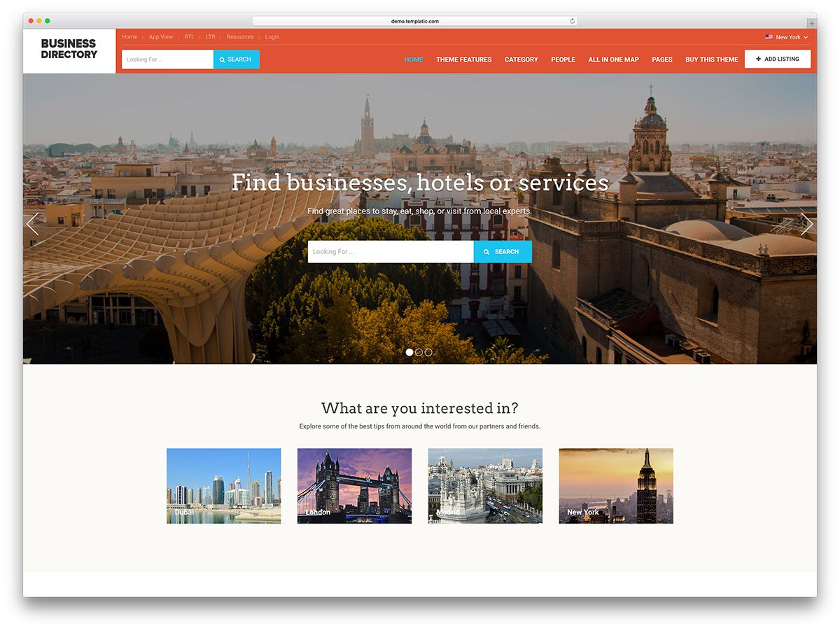Viewport: 840px width, 630px height.
Task: Expand the Pages navigation menu
Action: pos(661,59)
